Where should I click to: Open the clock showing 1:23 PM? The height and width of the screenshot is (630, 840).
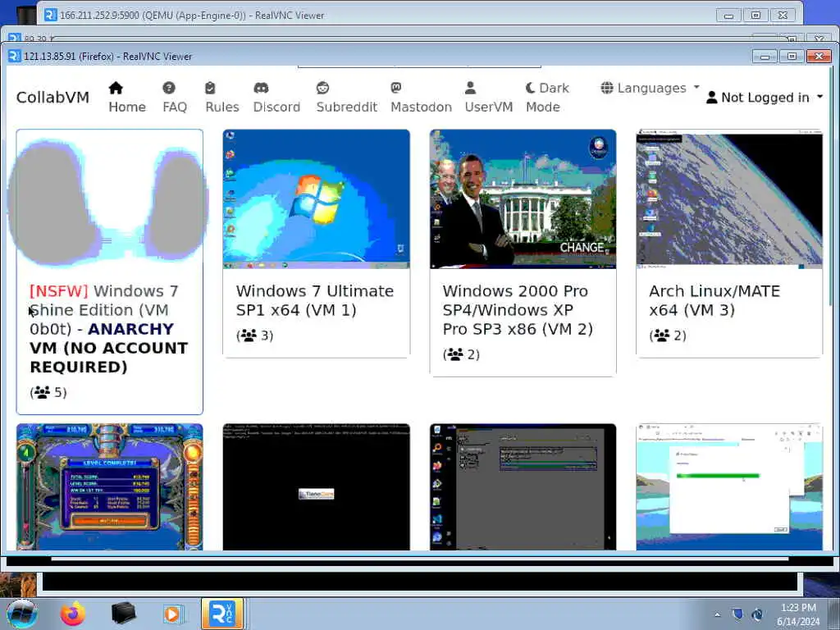coord(798,614)
